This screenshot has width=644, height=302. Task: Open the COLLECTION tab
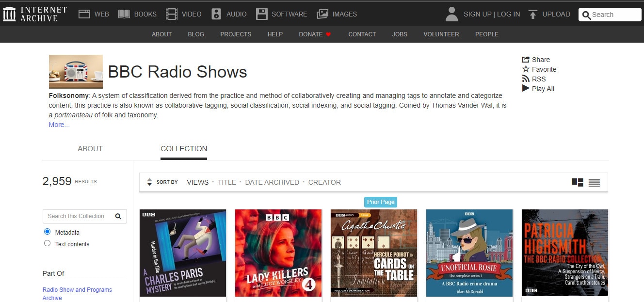(184, 149)
